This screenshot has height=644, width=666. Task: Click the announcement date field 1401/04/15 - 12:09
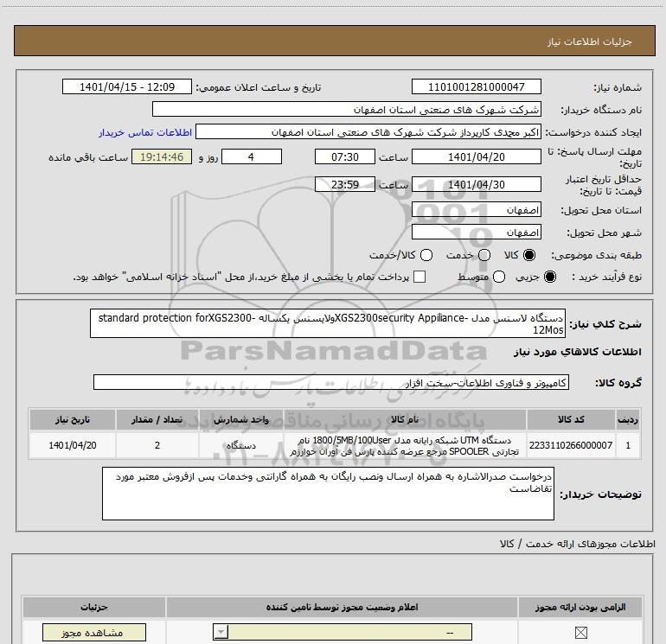click(x=127, y=86)
